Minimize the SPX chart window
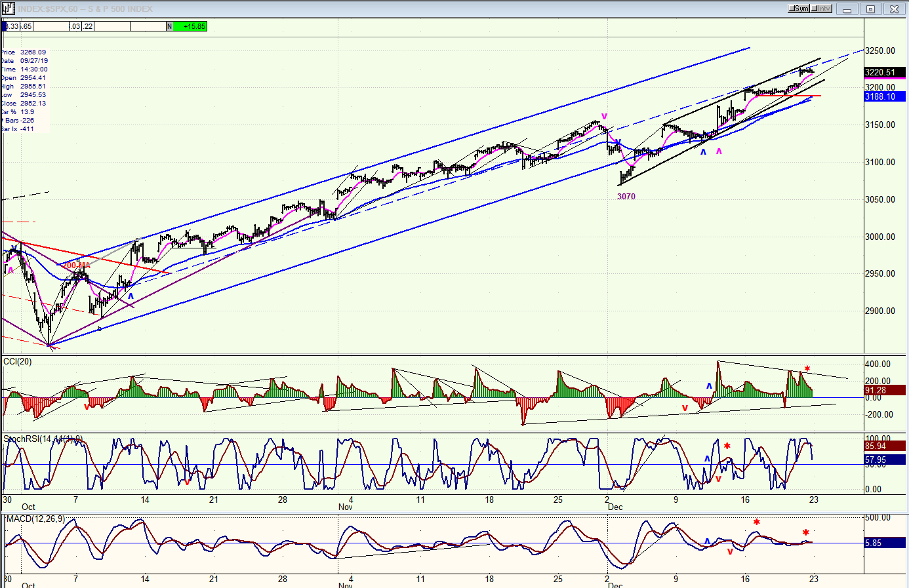The image size is (909, 588). pos(847,9)
